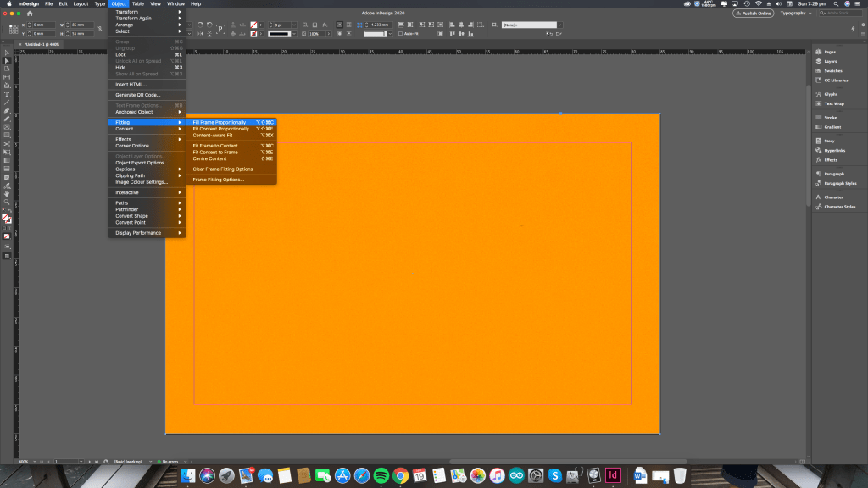Open the Hyperlinks panel
Screen dimensions: 868x488
(x=835, y=150)
